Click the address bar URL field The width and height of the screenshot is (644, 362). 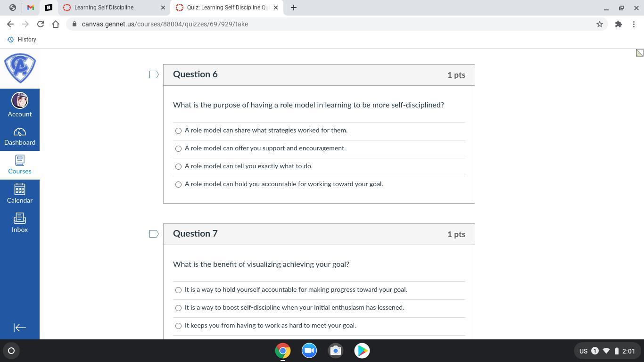330,24
